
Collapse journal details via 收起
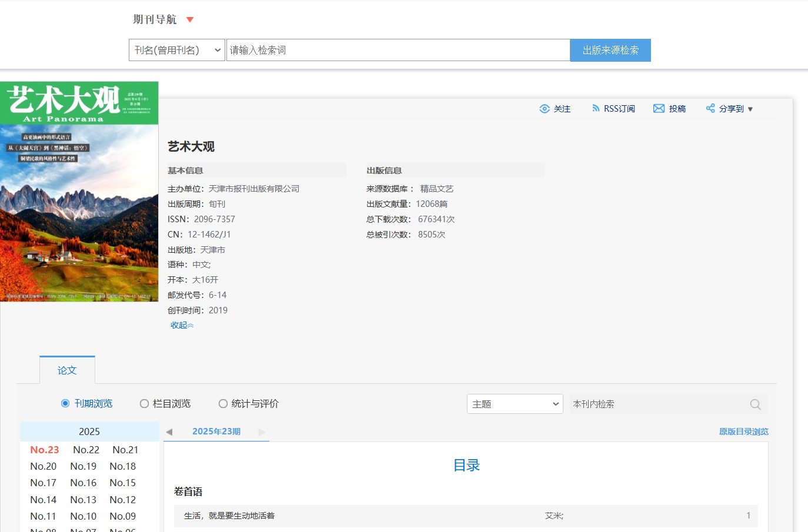point(182,325)
